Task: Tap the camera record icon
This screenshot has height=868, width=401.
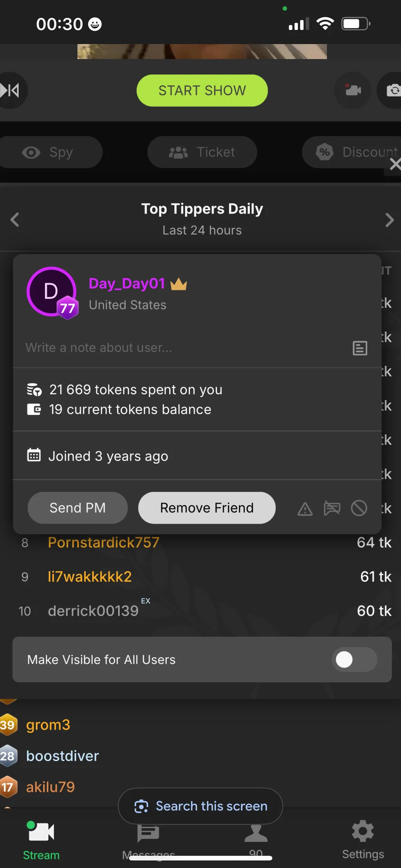Action: [x=353, y=90]
